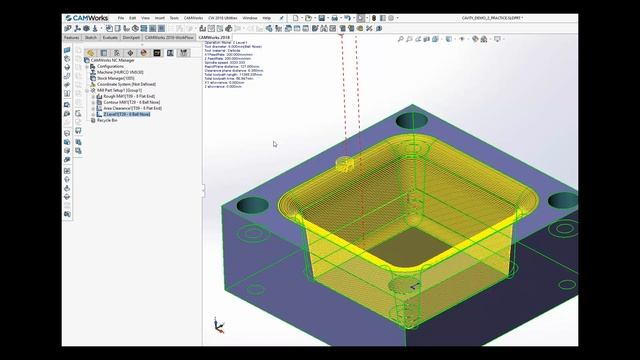Viewport: 640px width, 360px height.
Task: Switch to the Sketch tab
Action: coord(91,37)
